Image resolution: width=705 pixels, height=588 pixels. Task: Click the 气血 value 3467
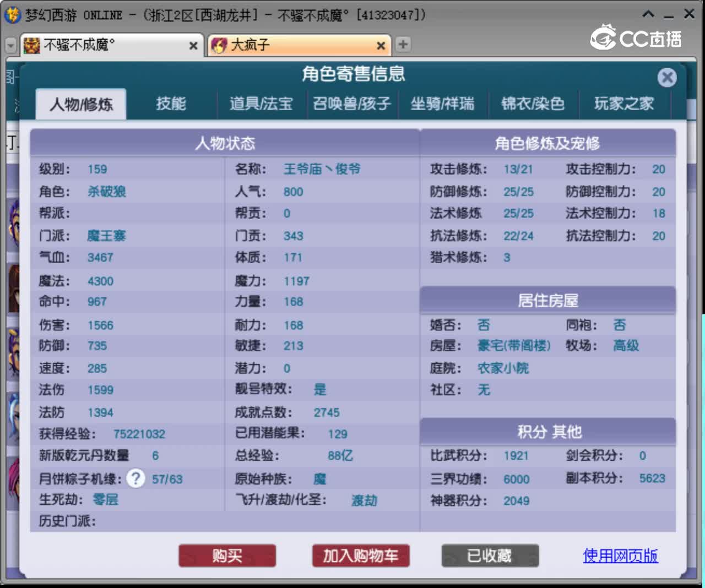point(100,257)
